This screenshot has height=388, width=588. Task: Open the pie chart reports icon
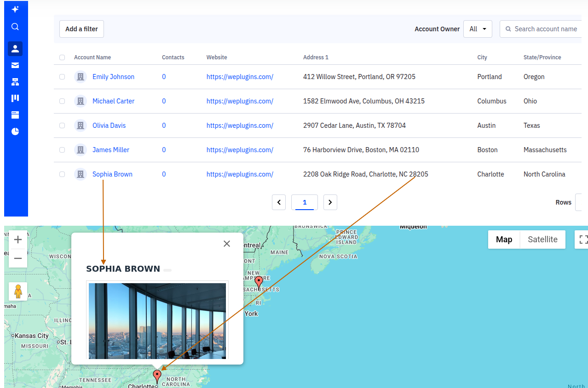click(x=15, y=131)
